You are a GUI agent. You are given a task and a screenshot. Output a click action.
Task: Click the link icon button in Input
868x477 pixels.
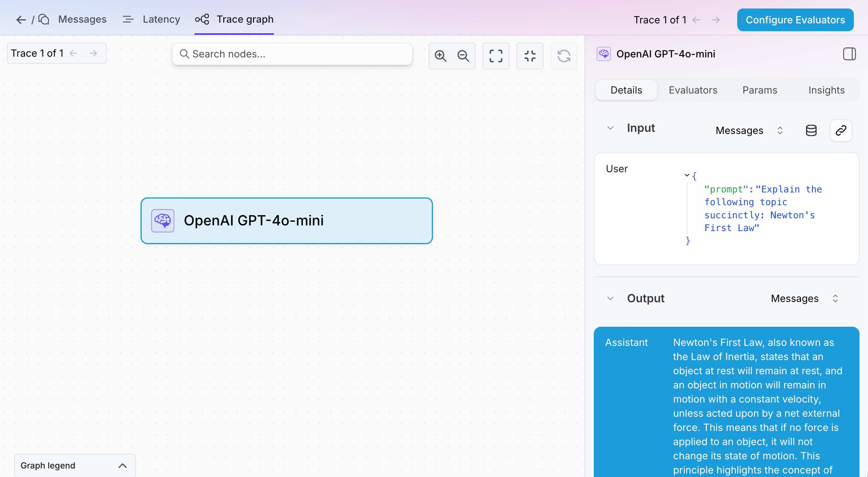841,130
